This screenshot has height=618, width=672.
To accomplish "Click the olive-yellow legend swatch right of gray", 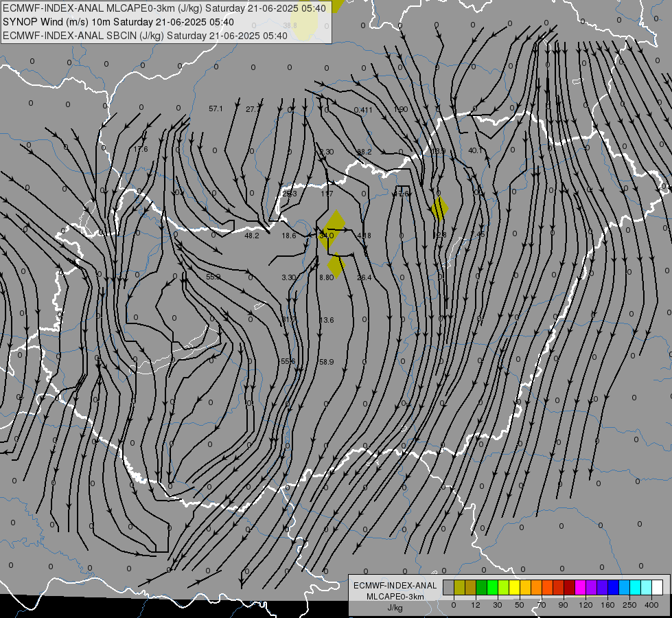I will (x=459, y=587).
